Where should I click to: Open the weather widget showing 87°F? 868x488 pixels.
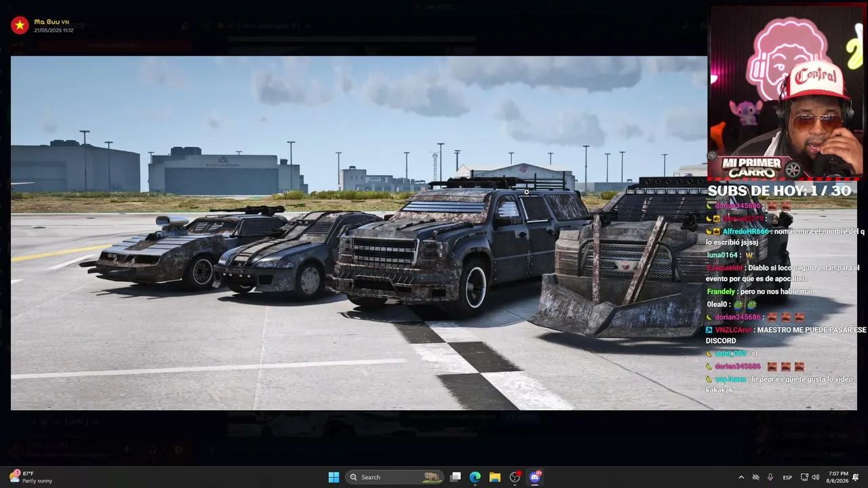(x=31, y=477)
